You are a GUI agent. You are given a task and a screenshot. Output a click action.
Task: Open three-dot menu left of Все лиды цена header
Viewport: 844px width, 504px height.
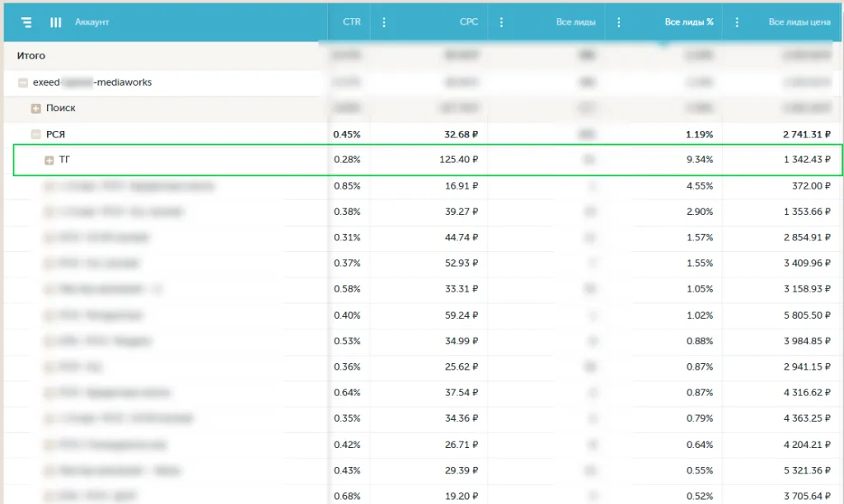pyautogui.click(x=737, y=22)
